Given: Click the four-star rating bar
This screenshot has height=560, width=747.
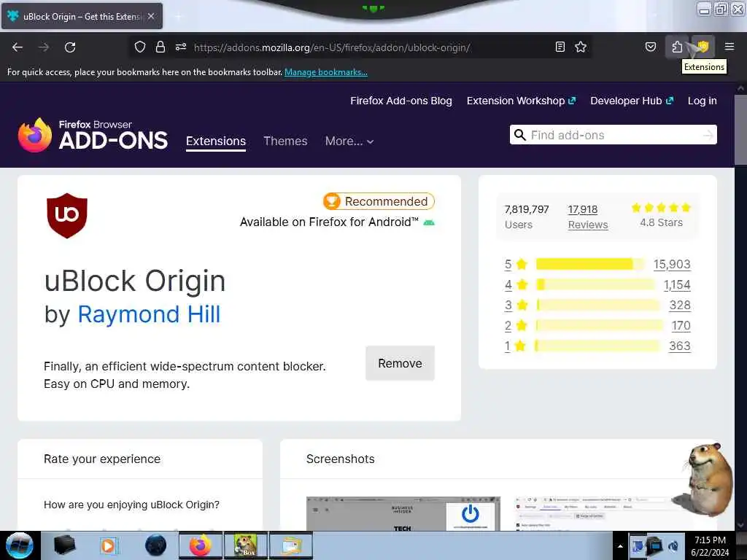Looking at the screenshot, I should (595, 285).
